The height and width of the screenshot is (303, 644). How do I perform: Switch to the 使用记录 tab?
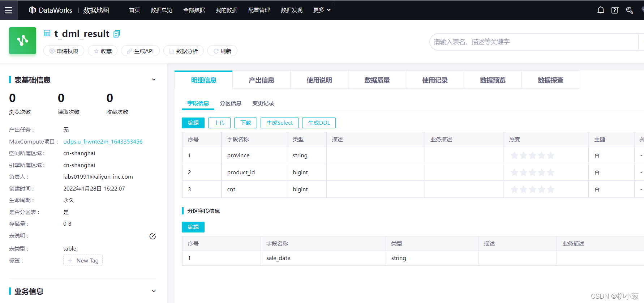(435, 80)
